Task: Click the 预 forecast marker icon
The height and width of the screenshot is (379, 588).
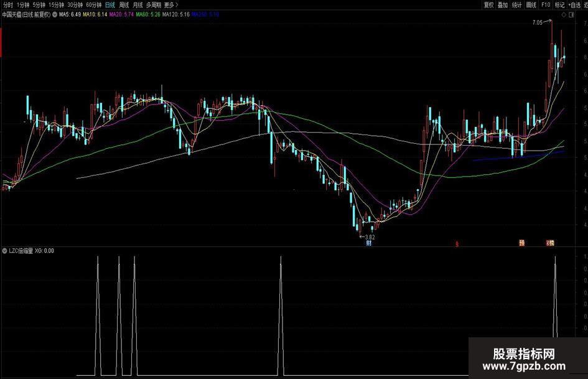Action: [521, 243]
